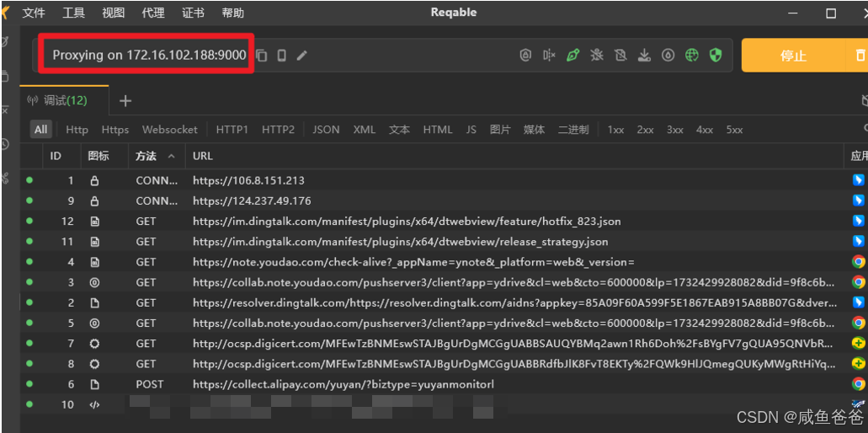This screenshot has width=868, height=433.
Task: Filter by Websocket
Action: [x=170, y=130]
